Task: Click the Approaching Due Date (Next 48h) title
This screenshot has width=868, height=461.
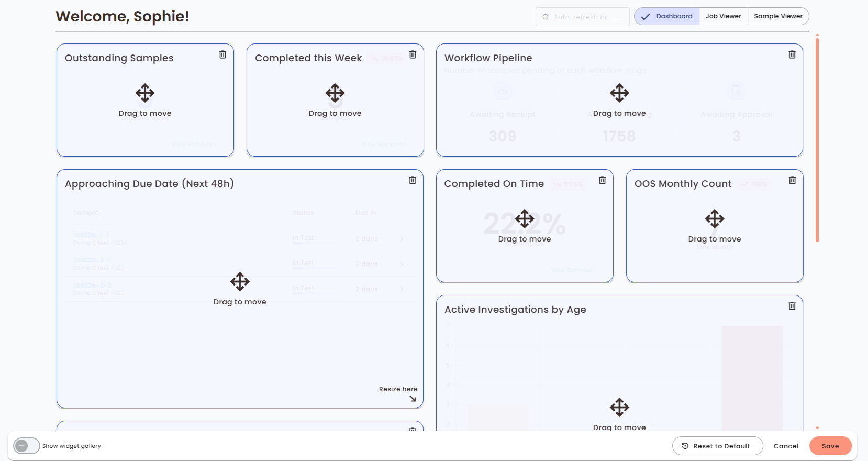Action: coord(149,184)
